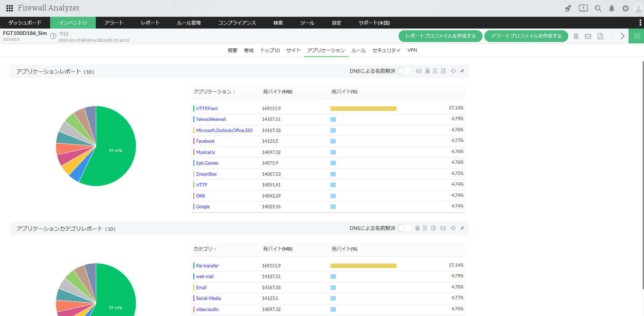Toggle DNS resolution in Application Category Report
Image resolution: width=644 pixels, height=316 pixels.
click(x=404, y=228)
